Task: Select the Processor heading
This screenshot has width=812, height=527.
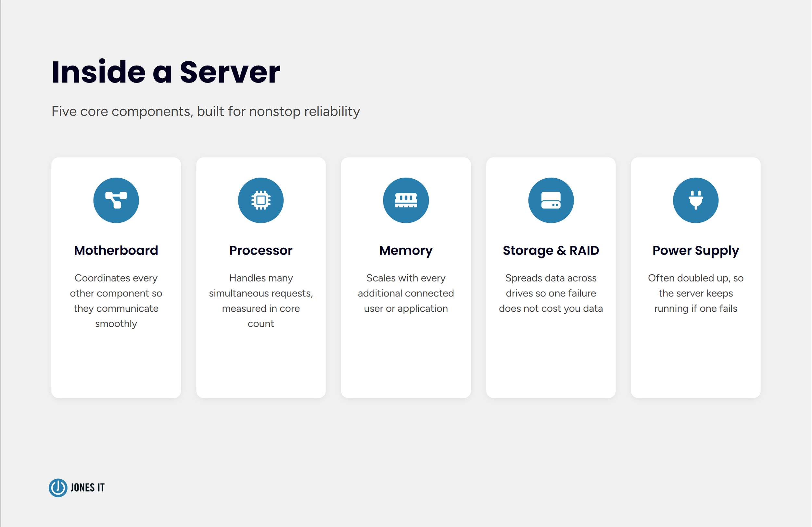Action: point(261,250)
